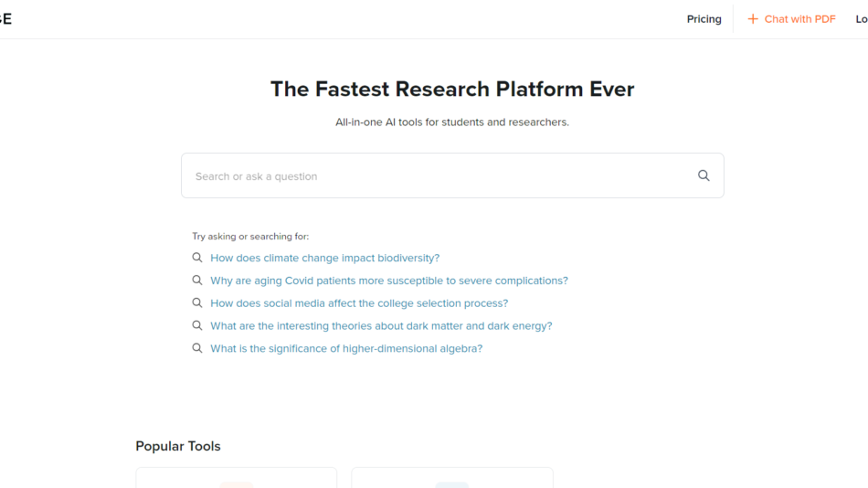
Task: Open the first card under Popular Tools
Action: coord(236,478)
